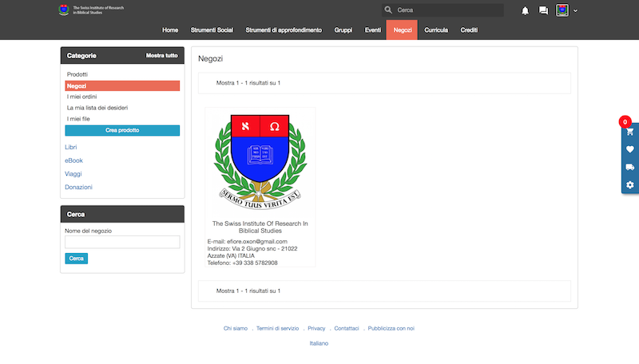Open La mia lista dei desideri
This screenshot has width=639, height=364.
pos(97,108)
